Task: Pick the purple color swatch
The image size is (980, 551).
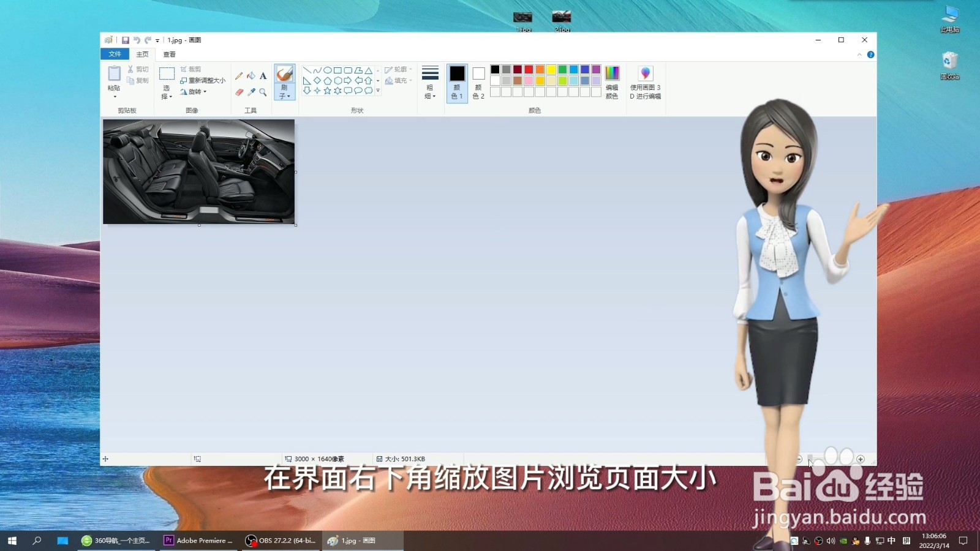Action: (x=596, y=70)
